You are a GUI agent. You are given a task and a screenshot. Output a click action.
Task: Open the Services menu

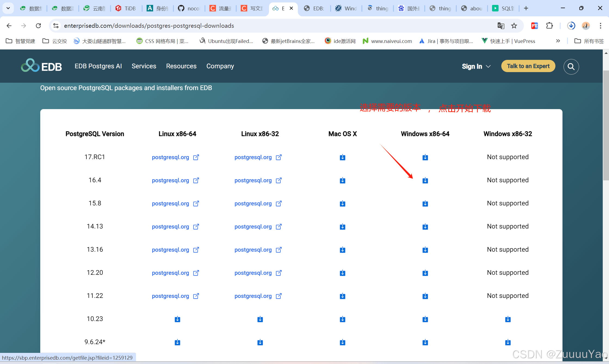pyautogui.click(x=144, y=66)
